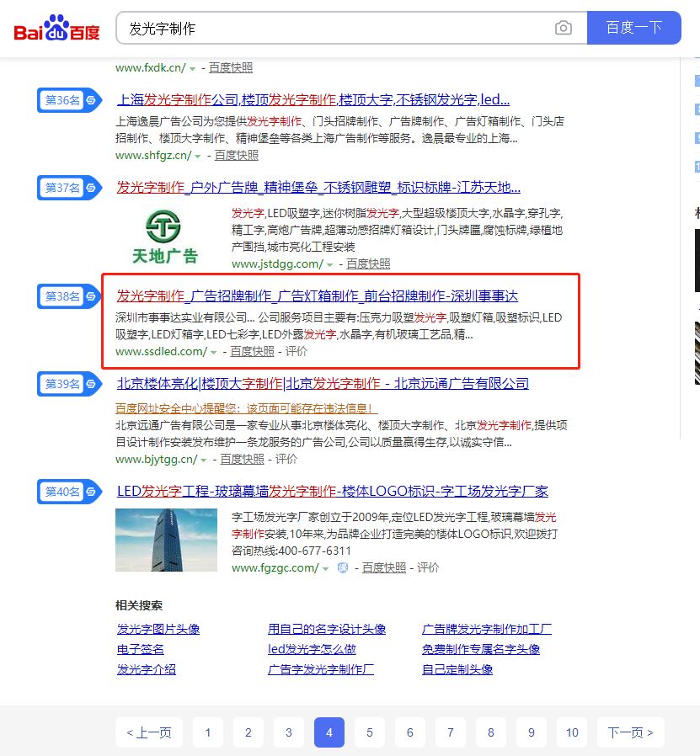Click the 第40名 rank badge icon
This screenshot has height=756, width=700.
click(x=69, y=492)
